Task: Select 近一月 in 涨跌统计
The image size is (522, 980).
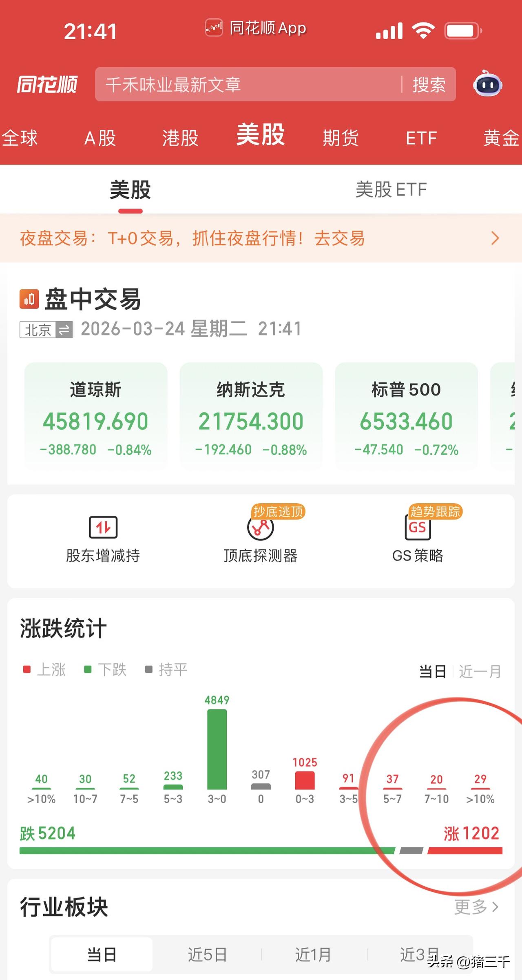Action: 480,671
